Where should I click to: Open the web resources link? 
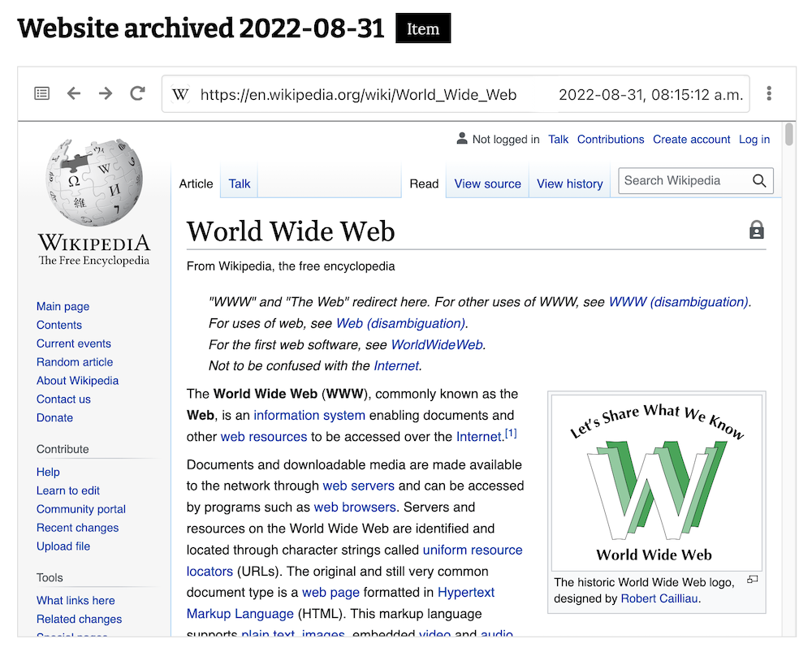click(x=264, y=437)
